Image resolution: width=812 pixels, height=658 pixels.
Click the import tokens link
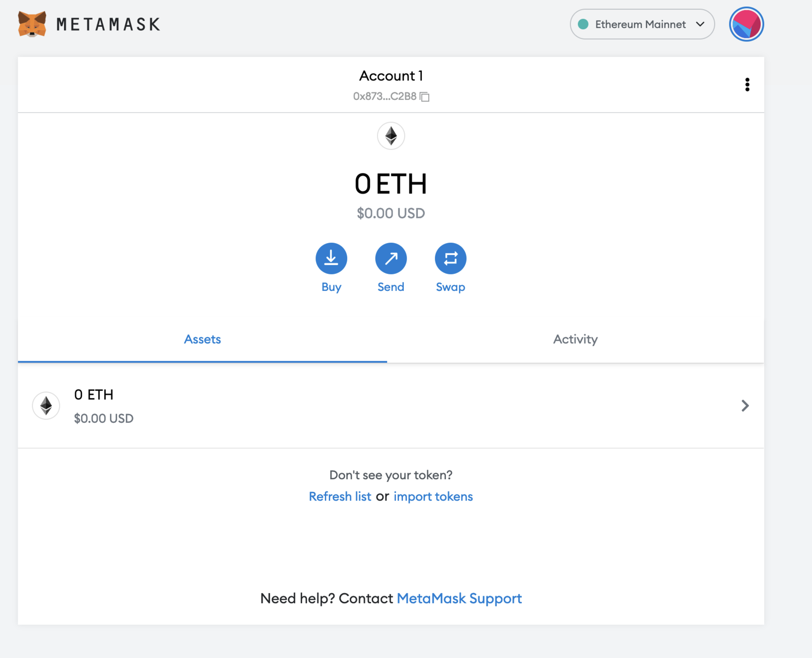[433, 496]
